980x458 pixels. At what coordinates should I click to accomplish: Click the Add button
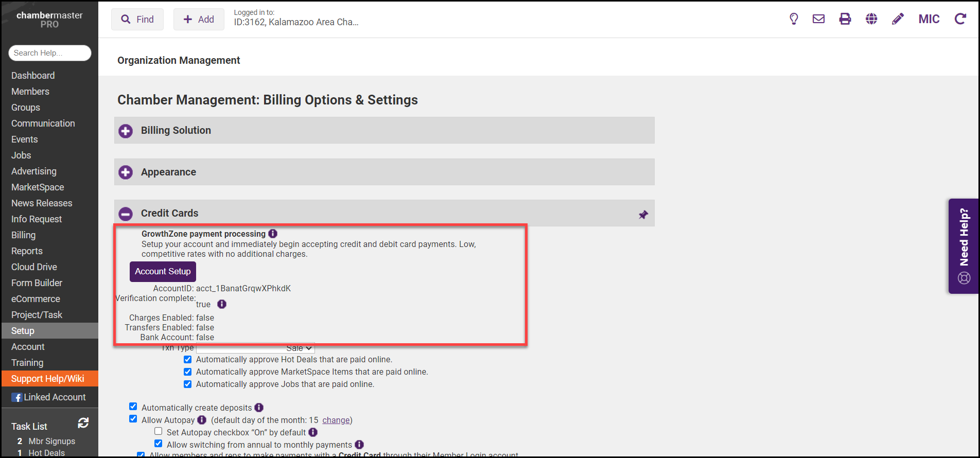pos(199,20)
